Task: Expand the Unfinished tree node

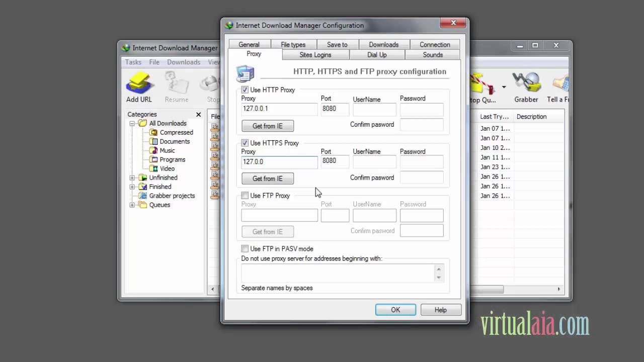Action: click(132, 177)
